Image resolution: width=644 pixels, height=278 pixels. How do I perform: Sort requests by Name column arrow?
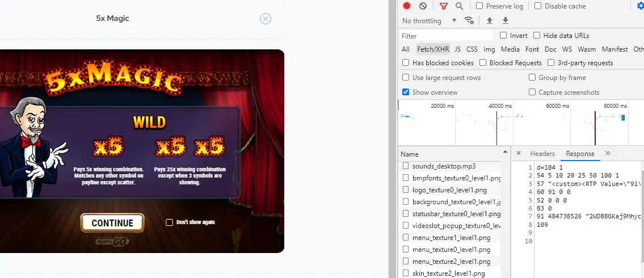505,152
